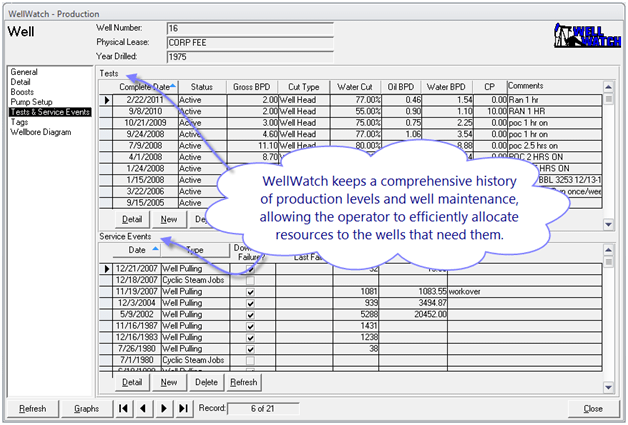Viewport: 628px width, 425px height.
Task: Open the Tags section
Action: point(19,122)
